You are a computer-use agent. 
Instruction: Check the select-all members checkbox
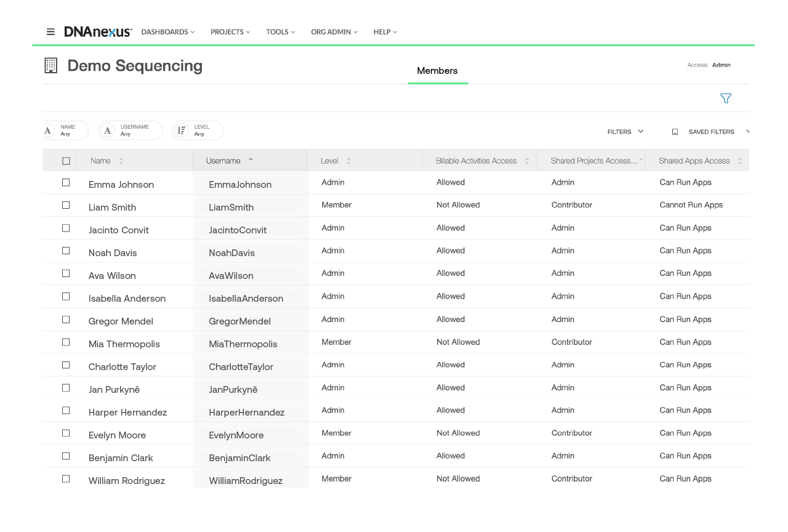coord(66,161)
